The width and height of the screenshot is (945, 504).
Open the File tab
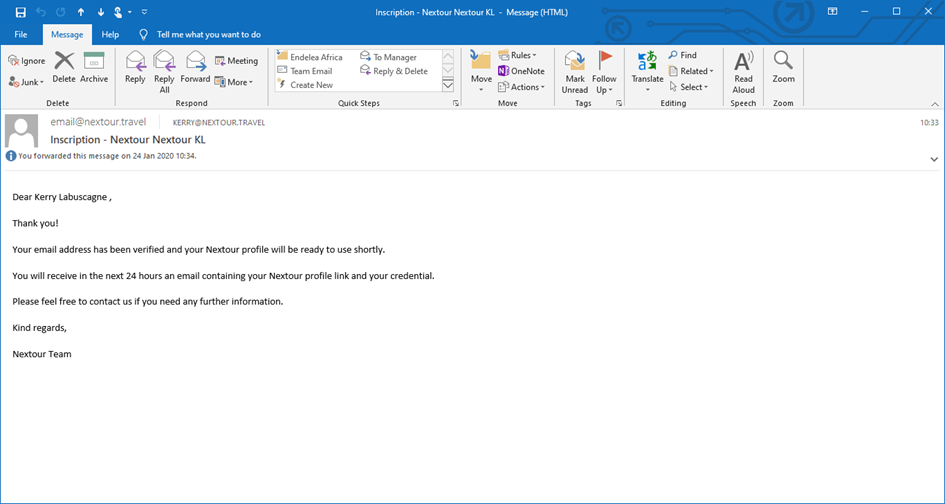coord(21,34)
